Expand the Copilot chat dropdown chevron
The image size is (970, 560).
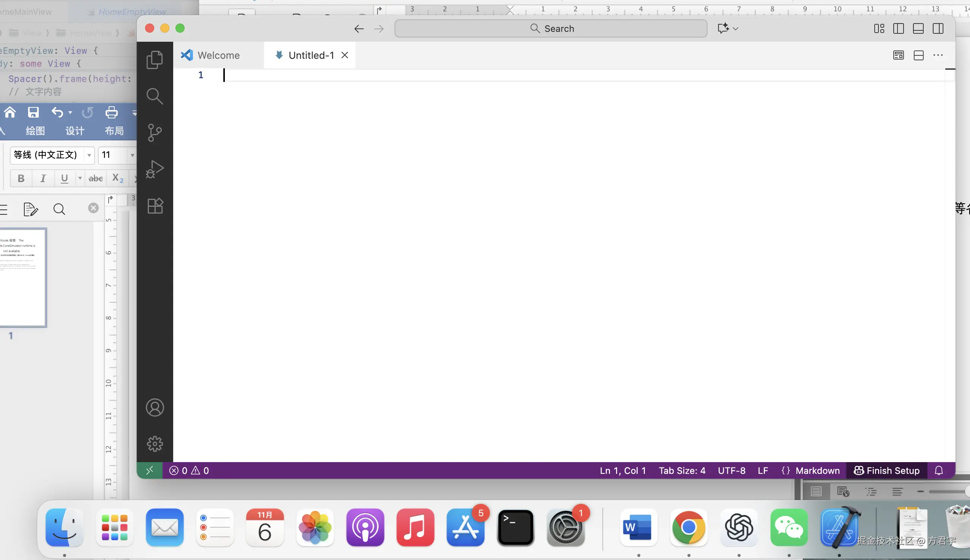(x=736, y=28)
